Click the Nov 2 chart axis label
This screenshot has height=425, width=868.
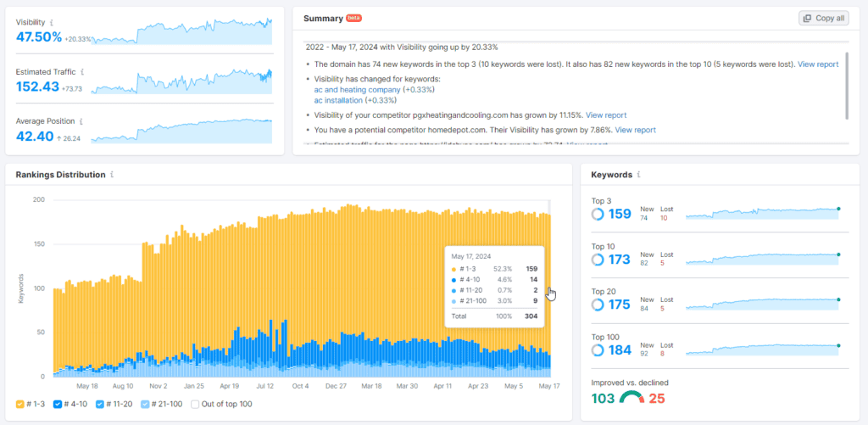coord(159,386)
